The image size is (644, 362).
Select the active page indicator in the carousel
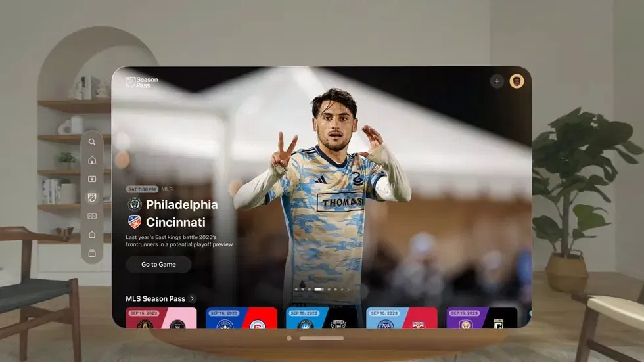click(x=318, y=289)
